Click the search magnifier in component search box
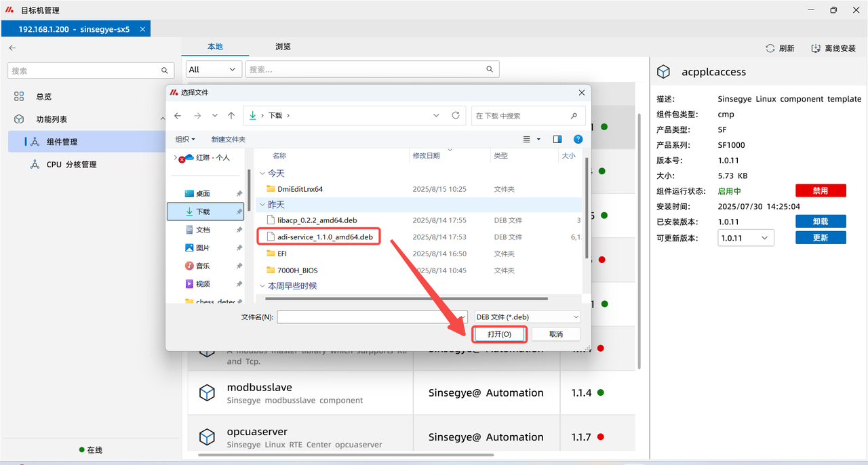868x465 pixels. coord(490,69)
